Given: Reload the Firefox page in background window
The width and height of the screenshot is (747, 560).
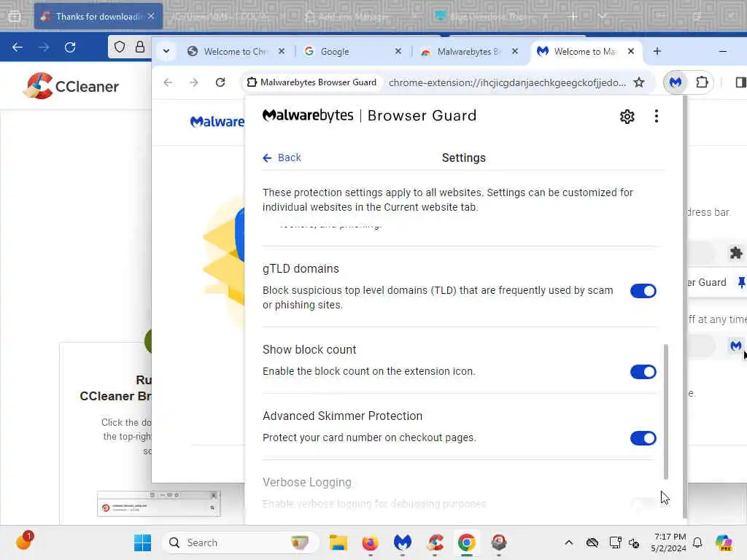Looking at the screenshot, I should tap(70, 47).
